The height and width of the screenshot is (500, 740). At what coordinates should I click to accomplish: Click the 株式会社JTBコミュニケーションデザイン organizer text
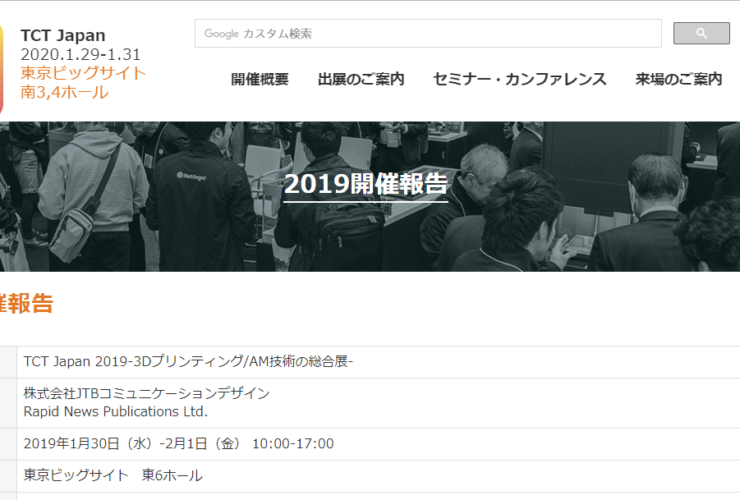point(146,393)
